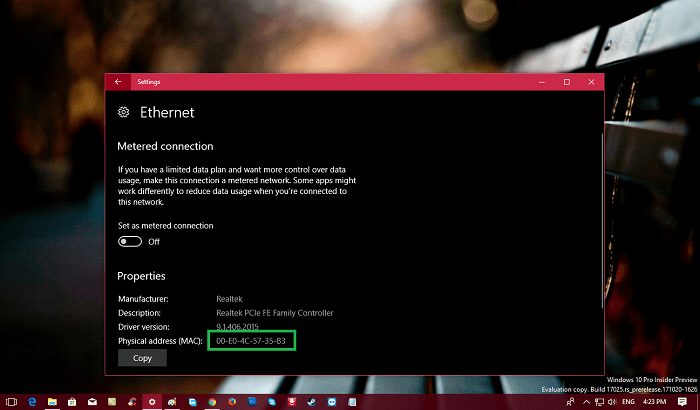
Task: Open the red app icon after Skype
Action: pos(292,402)
